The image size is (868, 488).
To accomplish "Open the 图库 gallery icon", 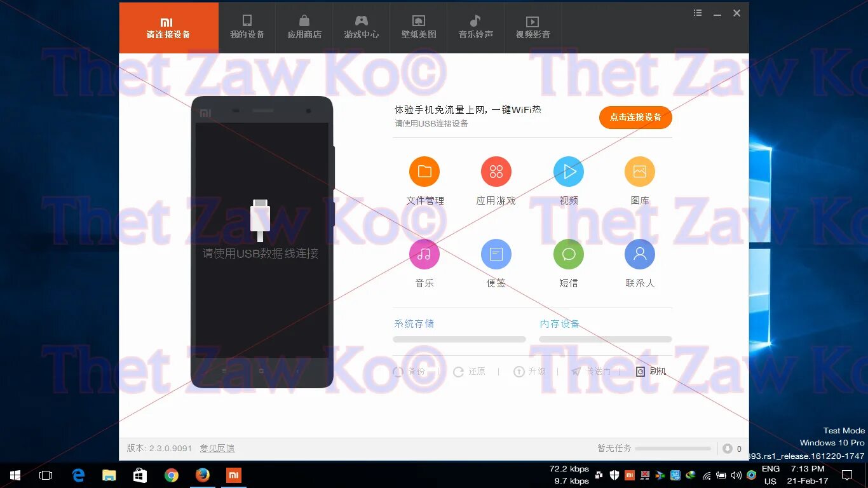I will tap(640, 172).
